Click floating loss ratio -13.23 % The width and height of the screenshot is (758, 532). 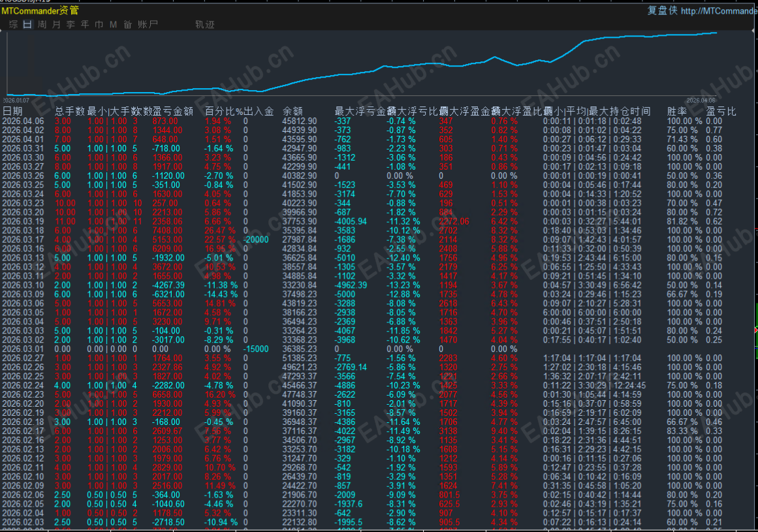[403, 285]
